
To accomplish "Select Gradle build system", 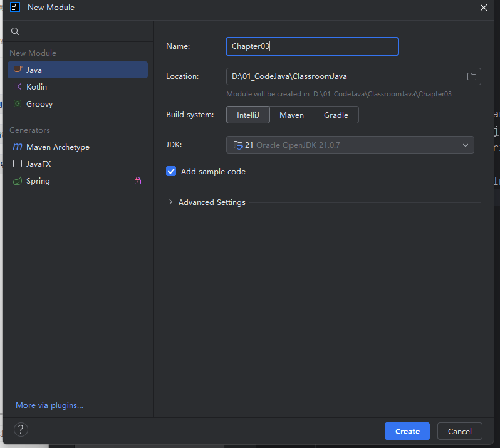I will click(x=336, y=115).
